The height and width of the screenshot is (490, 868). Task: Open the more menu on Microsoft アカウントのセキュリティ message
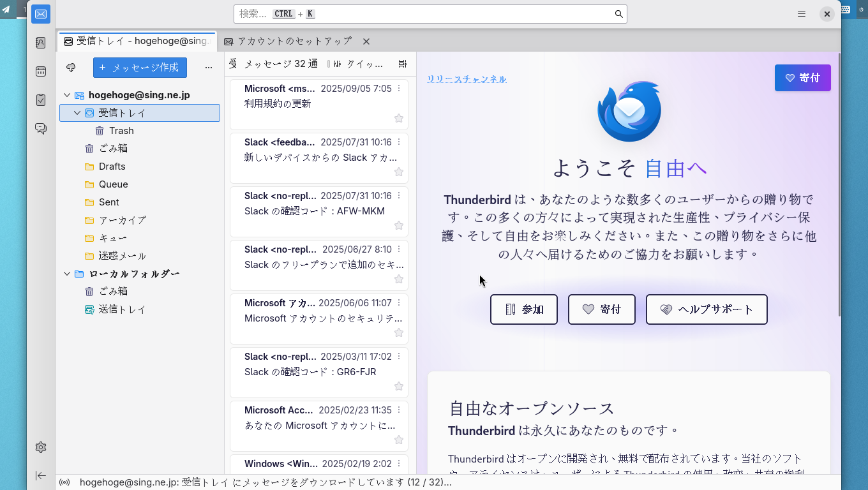pos(400,303)
